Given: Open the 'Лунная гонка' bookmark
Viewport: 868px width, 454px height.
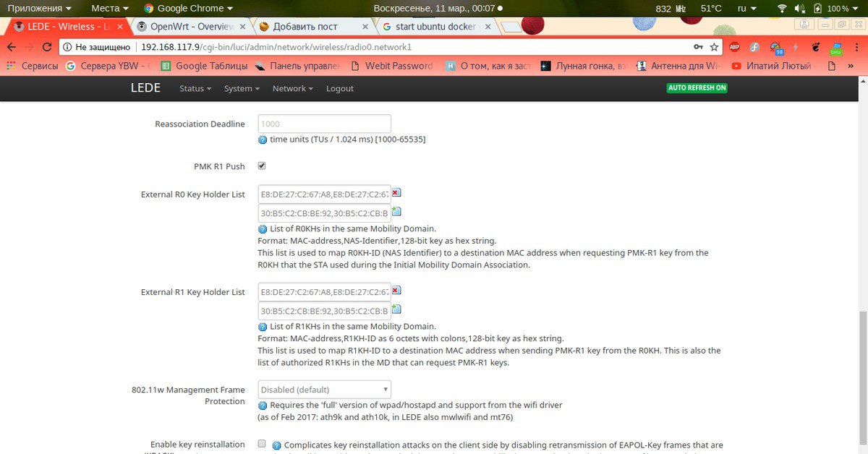Looking at the screenshot, I should (583, 66).
